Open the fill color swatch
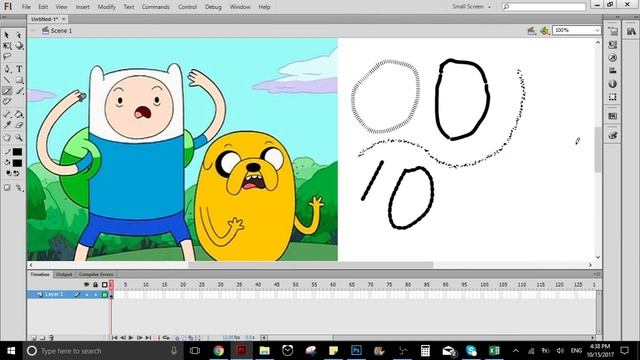This screenshot has height=360, width=640. (17, 163)
